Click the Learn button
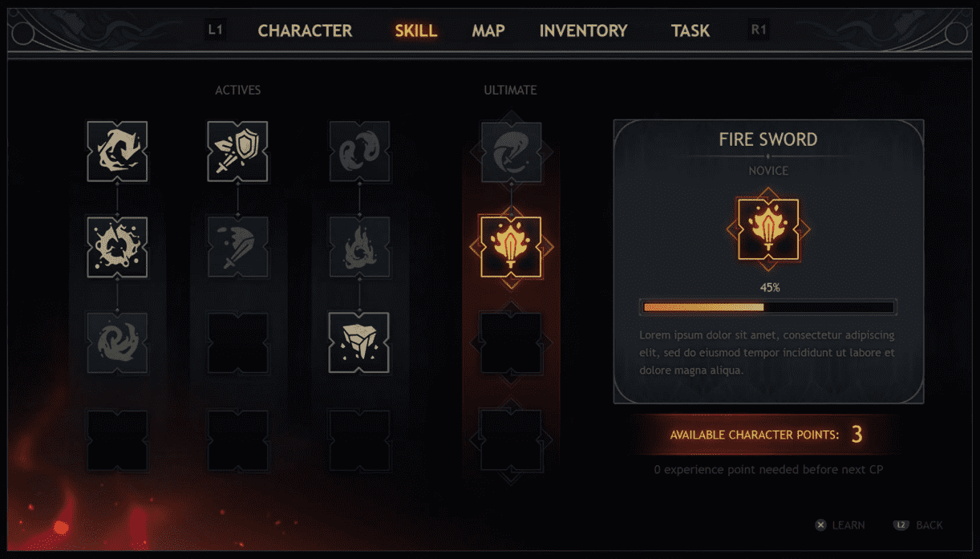 840,525
